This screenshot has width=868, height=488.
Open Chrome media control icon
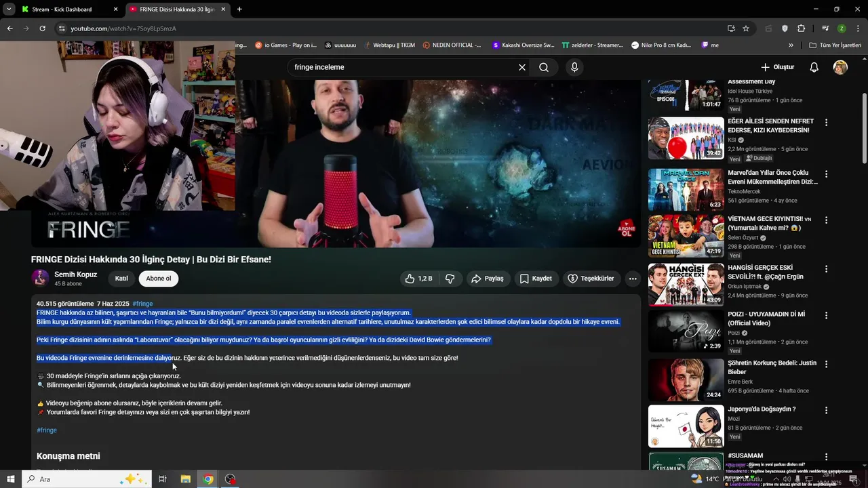[x=825, y=28]
